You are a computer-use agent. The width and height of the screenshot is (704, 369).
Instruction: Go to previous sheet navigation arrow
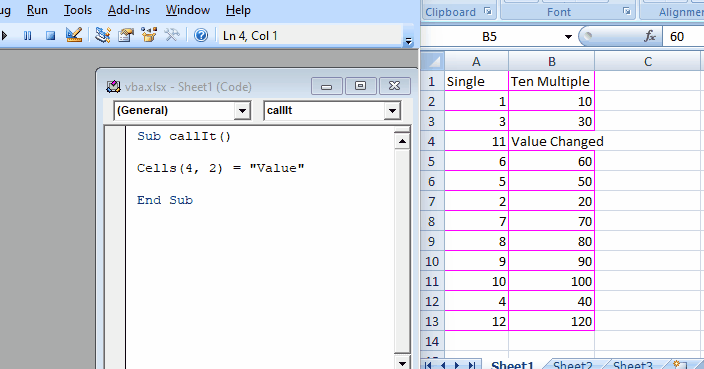click(444, 365)
